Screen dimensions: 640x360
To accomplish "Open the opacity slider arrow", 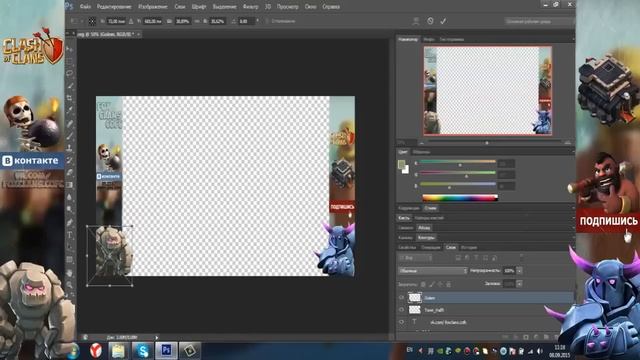I will click(x=520, y=271).
